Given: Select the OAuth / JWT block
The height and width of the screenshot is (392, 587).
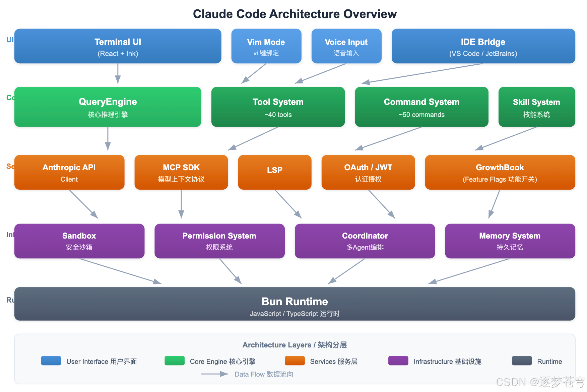Looking at the screenshot, I should click(368, 172).
